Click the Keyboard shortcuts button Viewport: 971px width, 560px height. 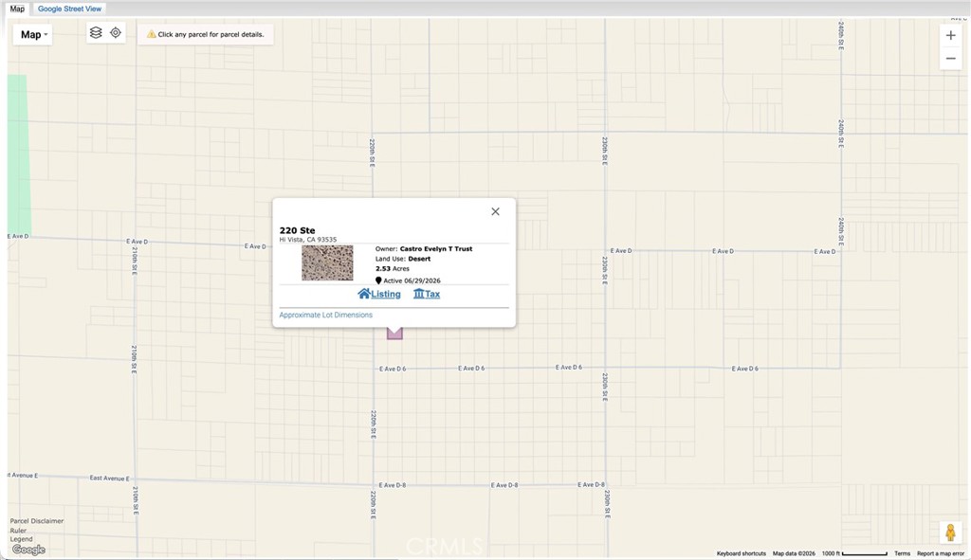(742, 553)
